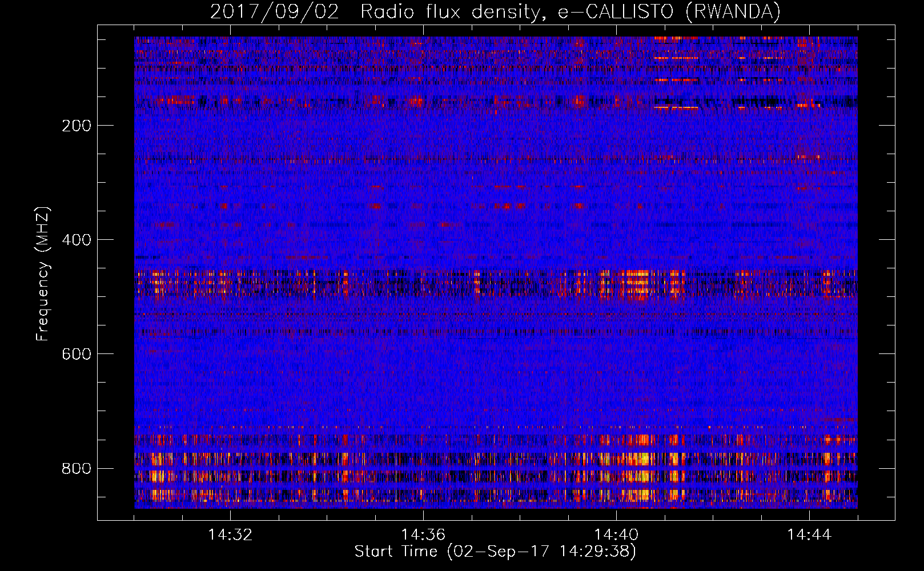924x571 pixels.
Task: Click the 'Start Time (02-Sep-17 14:29:38)' label
Action: coord(495,552)
